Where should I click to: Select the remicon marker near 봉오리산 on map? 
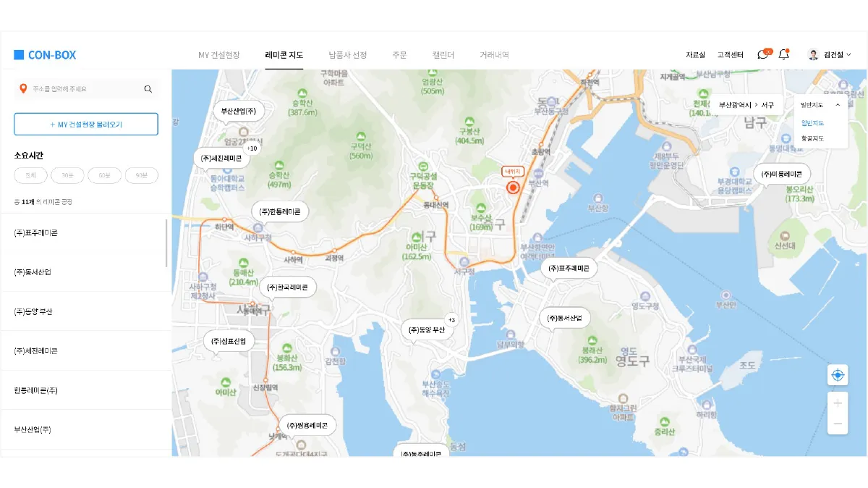782,174
